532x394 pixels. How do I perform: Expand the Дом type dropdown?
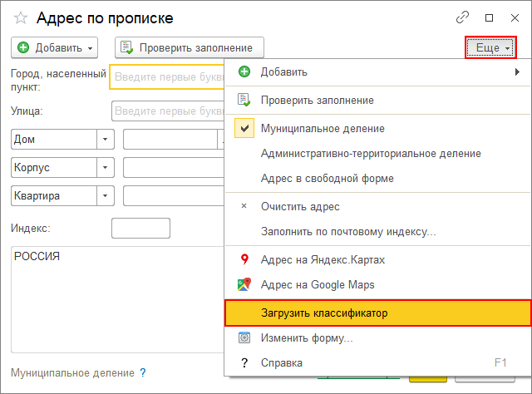pyautogui.click(x=106, y=140)
